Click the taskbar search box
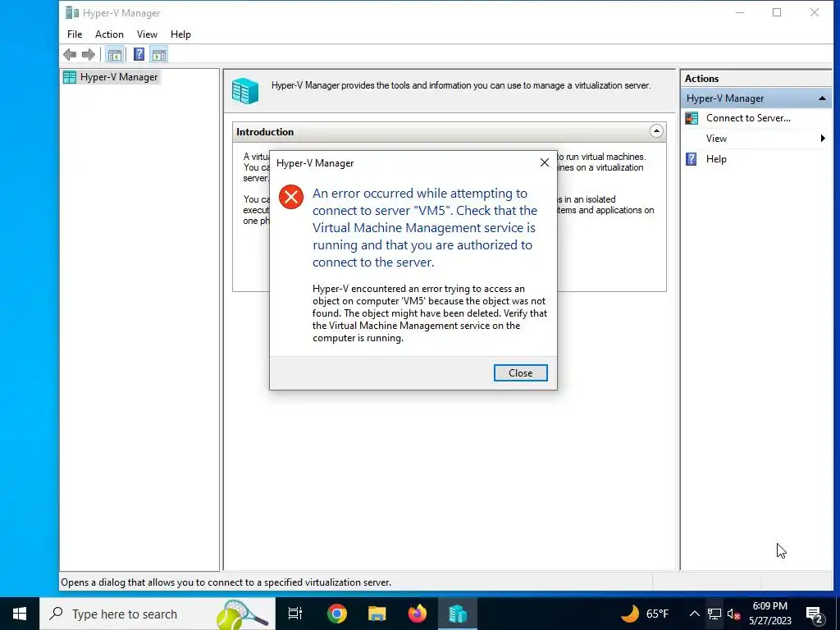 pos(157,614)
